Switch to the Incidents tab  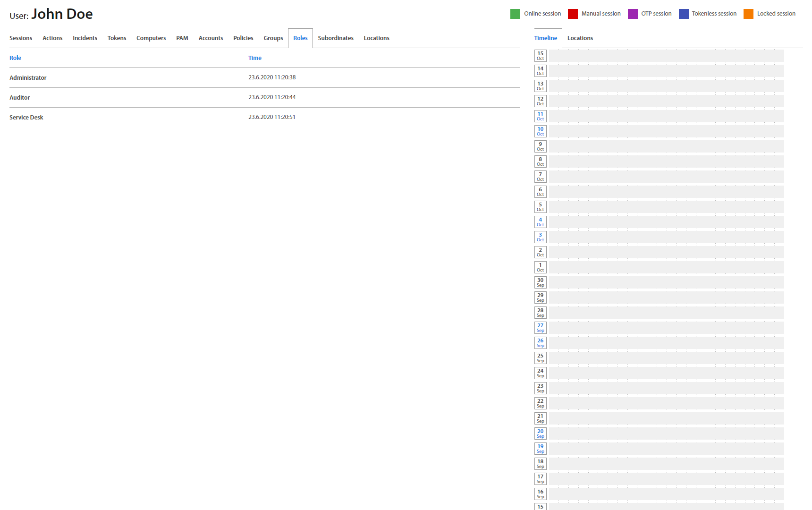click(x=85, y=38)
